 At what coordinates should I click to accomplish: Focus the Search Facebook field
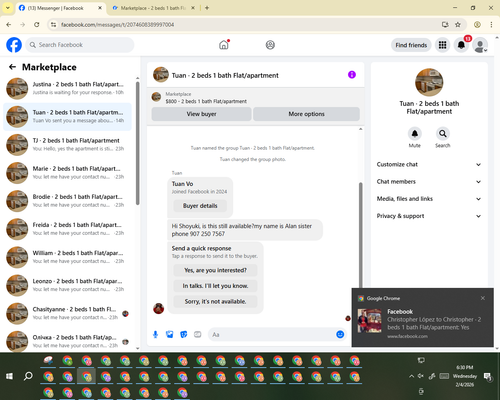80,45
